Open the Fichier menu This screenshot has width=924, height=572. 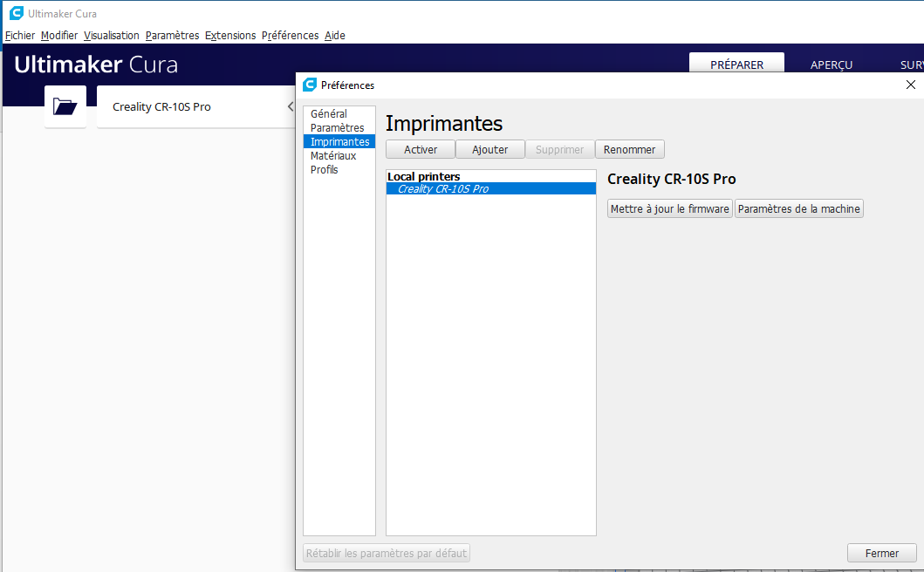(20, 36)
